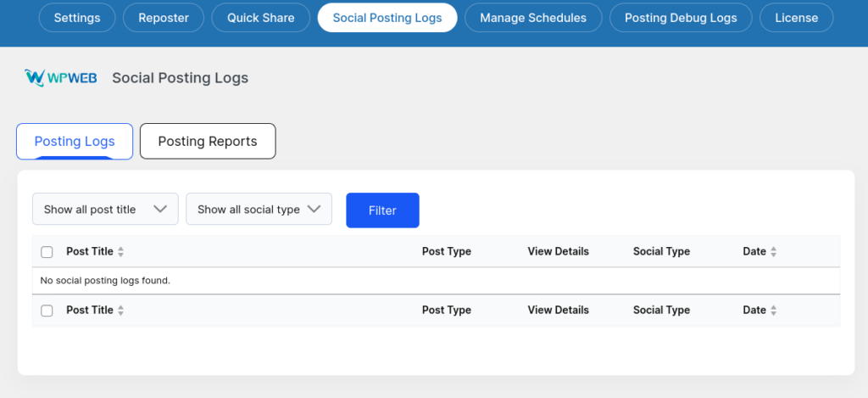Sort by Date in table header
This screenshot has height=398, width=868.
tap(754, 252)
